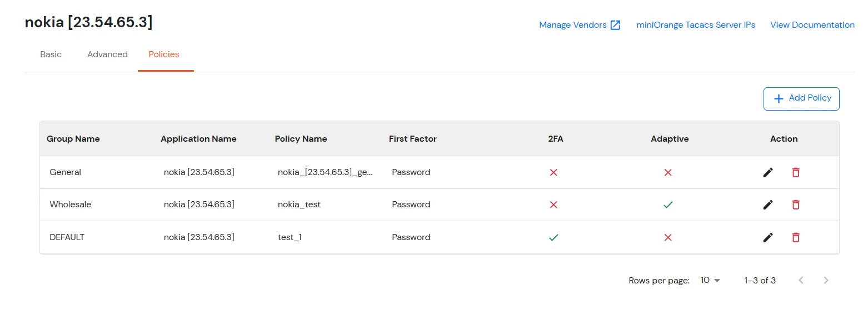Open miniOrange Tacacs Server IPs link
Viewport: 868px width, 309px height.
pos(696,25)
